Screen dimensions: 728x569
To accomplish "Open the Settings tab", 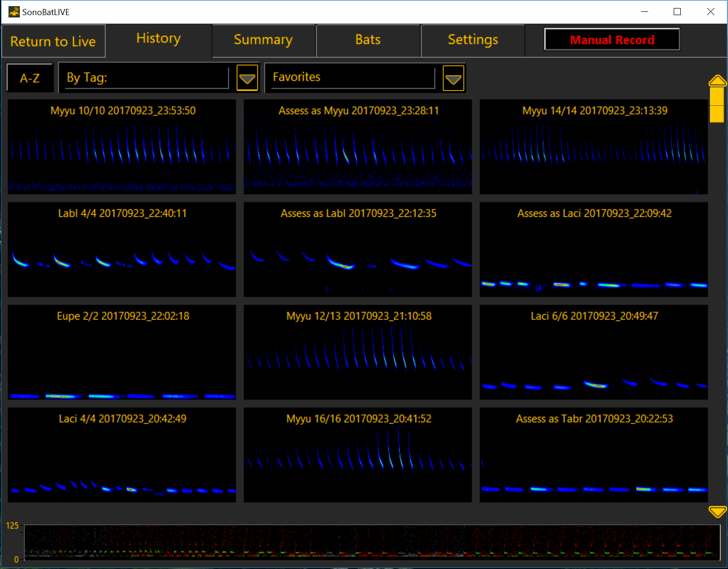I will pyautogui.click(x=472, y=40).
